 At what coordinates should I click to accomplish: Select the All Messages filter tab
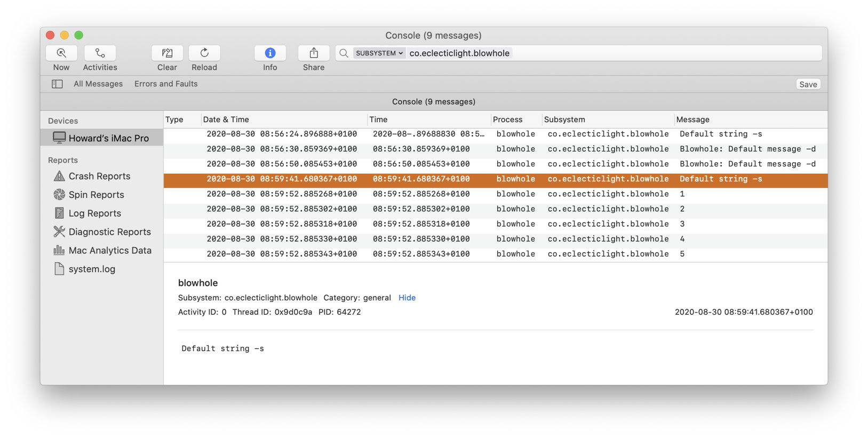coord(98,84)
